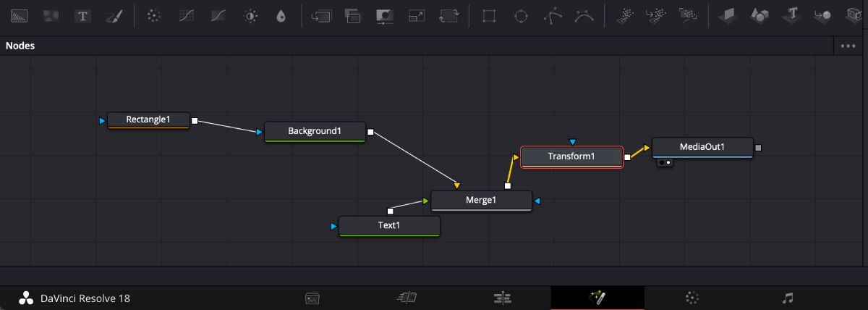This screenshot has height=310, width=868.
Task: Add a Color Curves node
Action: click(186, 15)
